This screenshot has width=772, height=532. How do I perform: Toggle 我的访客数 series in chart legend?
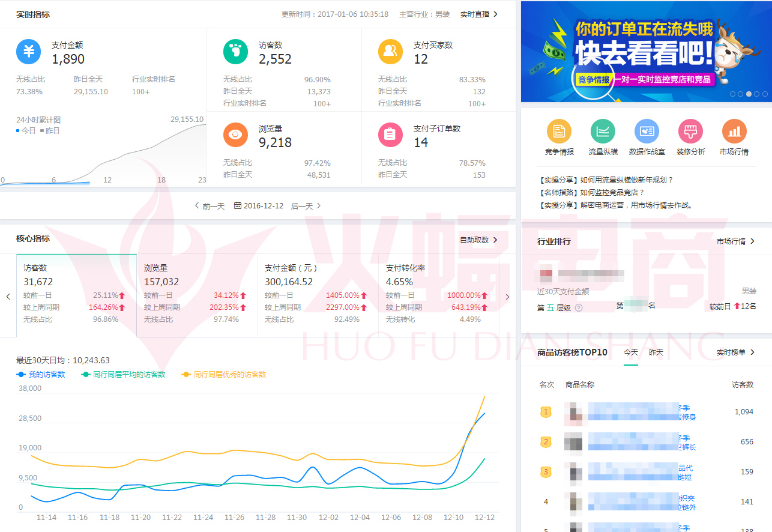pyautogui.click(x=41, y=375)
